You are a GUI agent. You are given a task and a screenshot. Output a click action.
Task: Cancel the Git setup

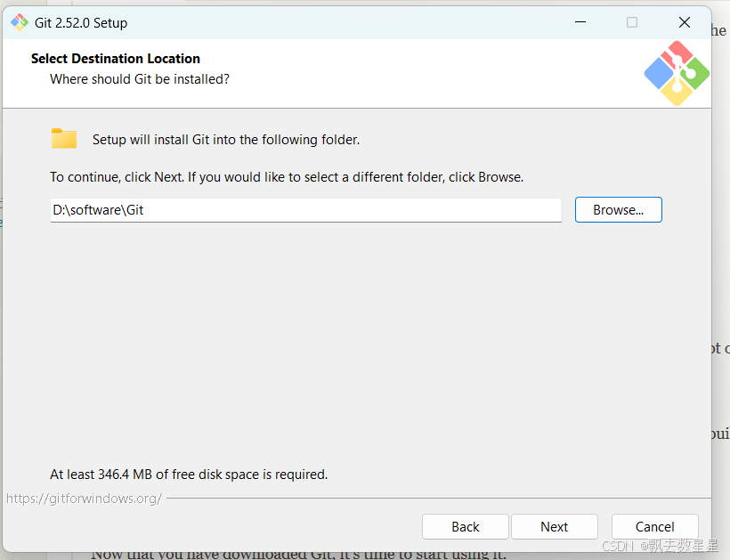[x=654, y=526]
